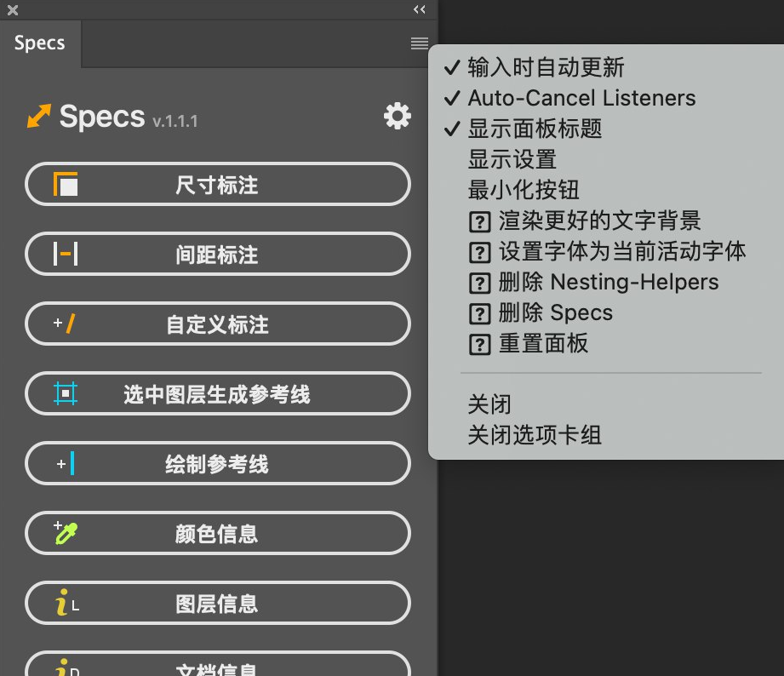
Task: Click the 绘制参考线 cyan guide icon
Action: [x=66, y=464]
